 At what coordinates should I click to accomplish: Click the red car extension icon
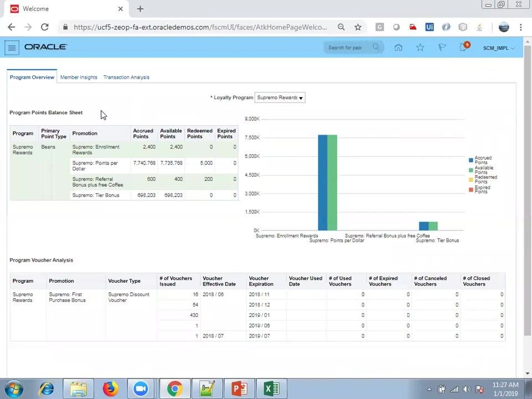(x=413, y=27)
